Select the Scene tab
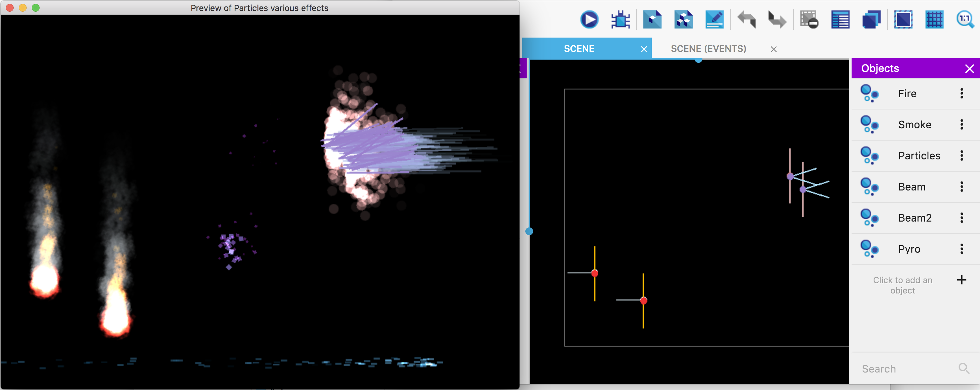Viewport: 980px width, 390px height. click(x=579, y=49)
